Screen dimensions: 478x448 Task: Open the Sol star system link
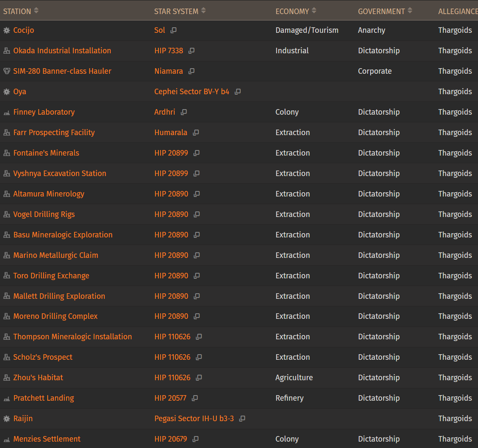pyautogui.click(x=160, y=30)
